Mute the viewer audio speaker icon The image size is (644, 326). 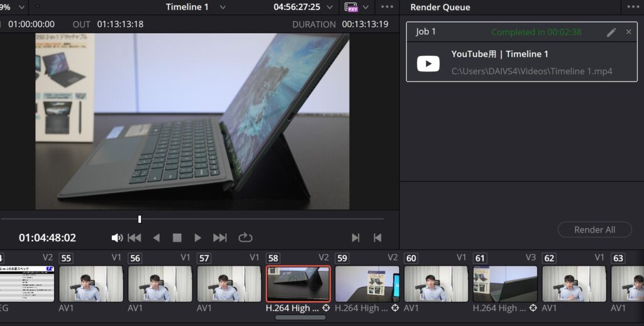click(117, 238)
